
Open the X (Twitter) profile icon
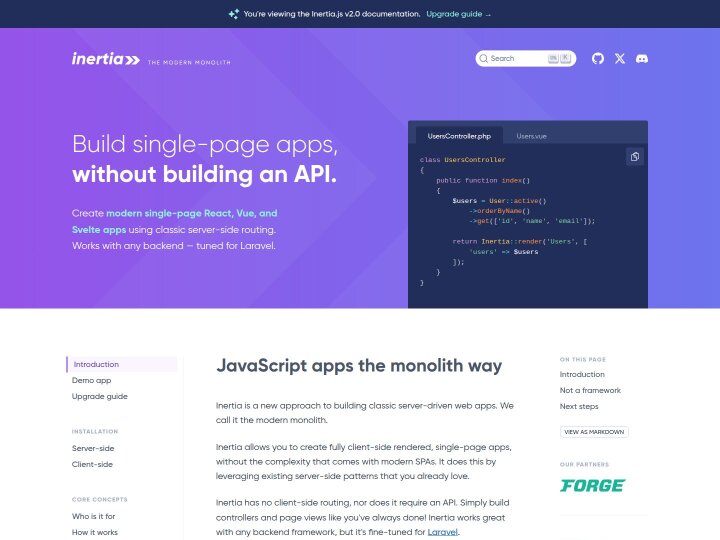[620, 58]
